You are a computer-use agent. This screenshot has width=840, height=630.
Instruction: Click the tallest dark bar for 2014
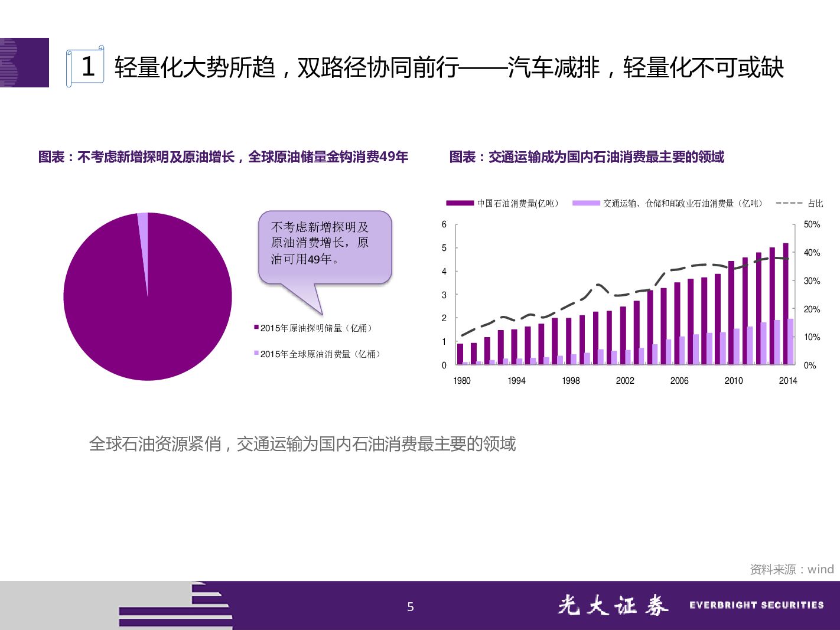(x=786, y=304)
